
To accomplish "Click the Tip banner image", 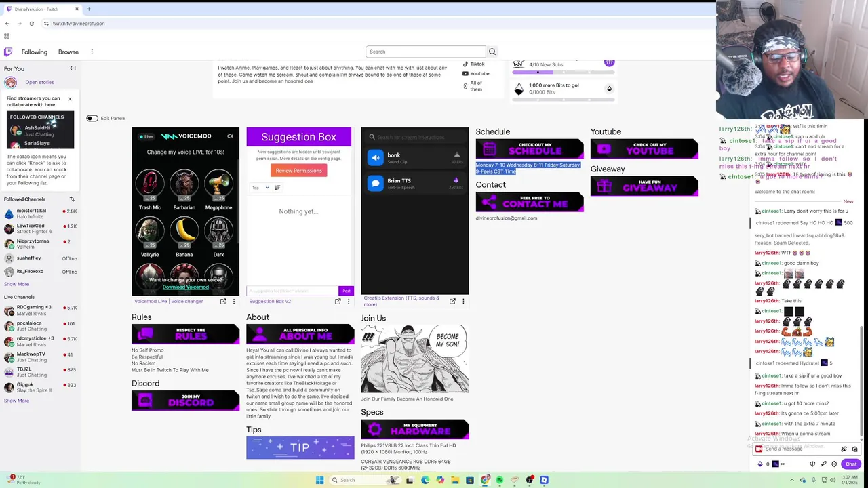I will tap(300, 448).
